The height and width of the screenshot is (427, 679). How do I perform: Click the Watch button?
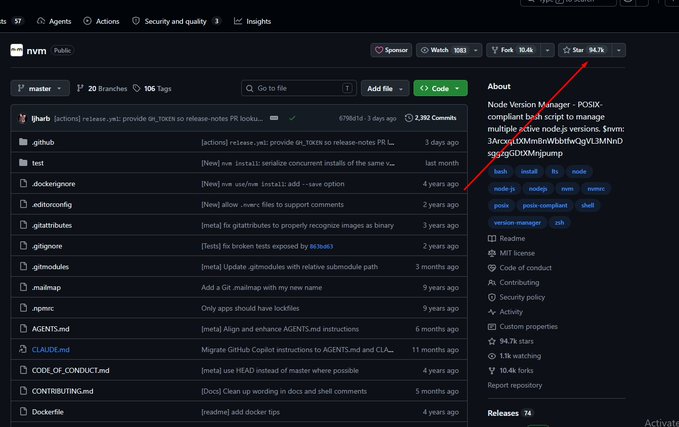coord(443,50)
